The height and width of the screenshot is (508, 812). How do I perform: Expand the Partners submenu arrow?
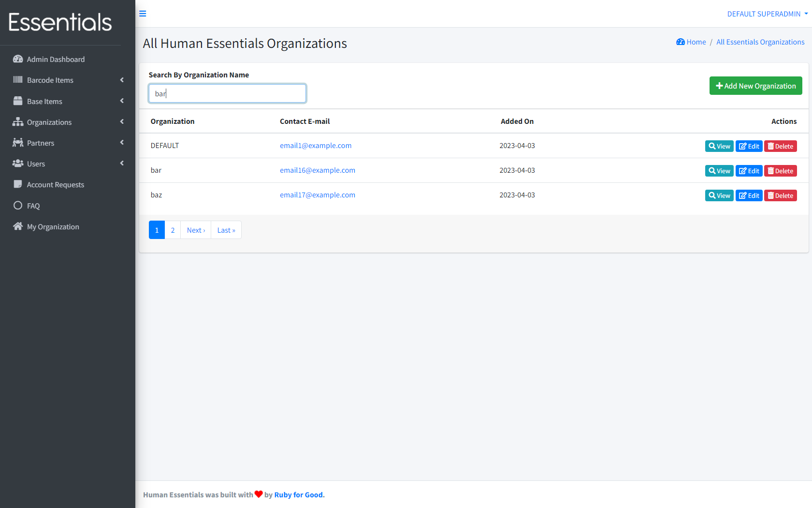pyautogui.click(x=122, y=142)
